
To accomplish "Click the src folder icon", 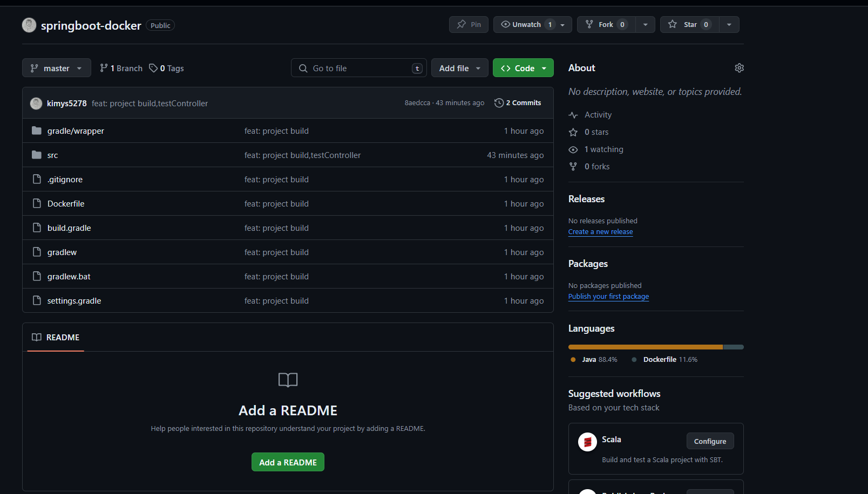I will coord(37,155).
